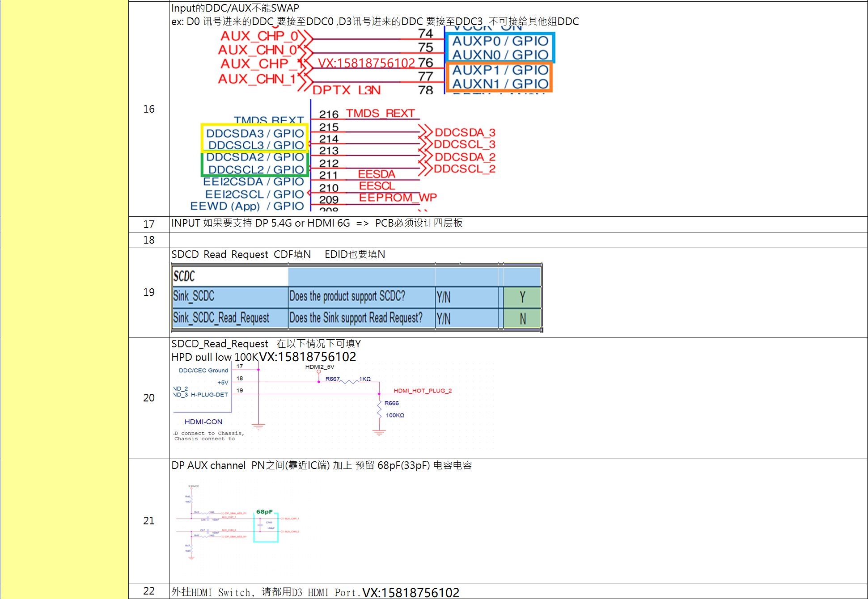The image size is (868, 599).
Task: Select row number 22 cell
Action: 148,591
